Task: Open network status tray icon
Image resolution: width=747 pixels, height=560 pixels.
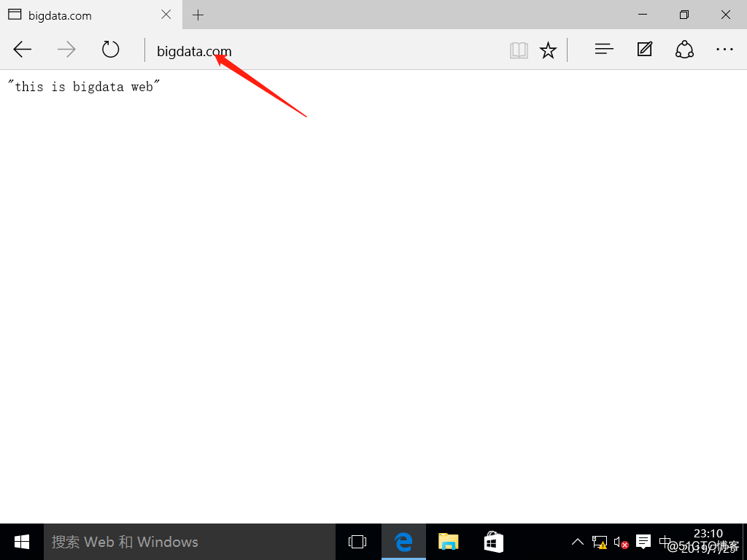Action: coord(600,542)
